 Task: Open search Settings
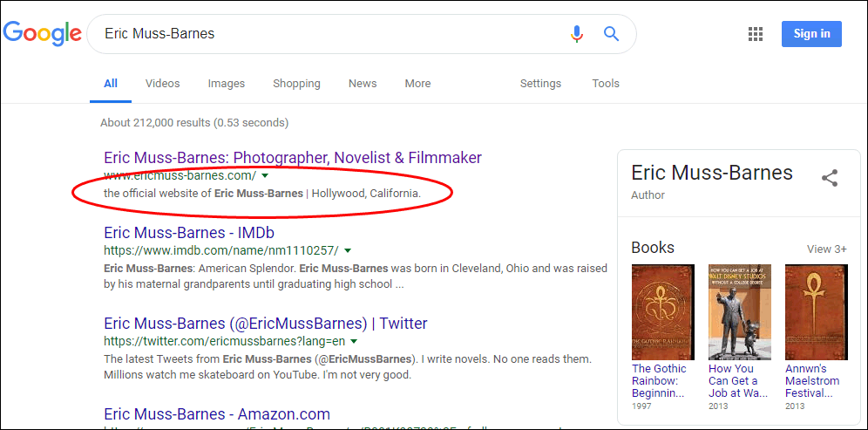pyautogui.click(x=540, y=84)
